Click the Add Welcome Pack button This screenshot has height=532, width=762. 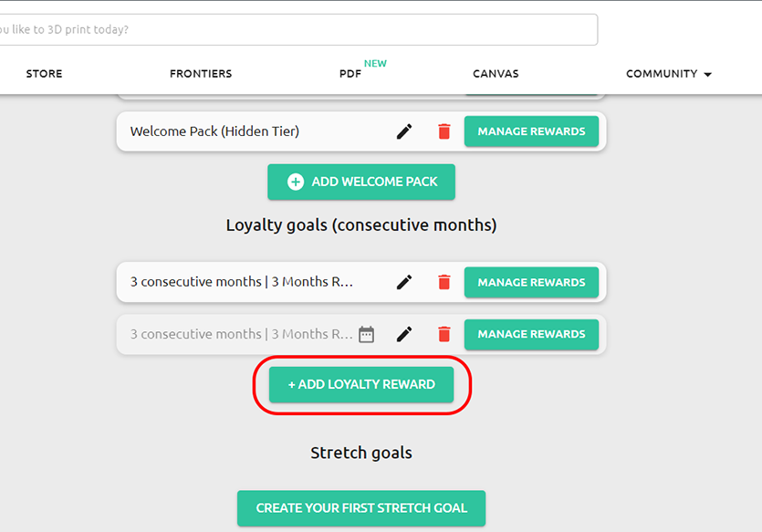point(360,182)
